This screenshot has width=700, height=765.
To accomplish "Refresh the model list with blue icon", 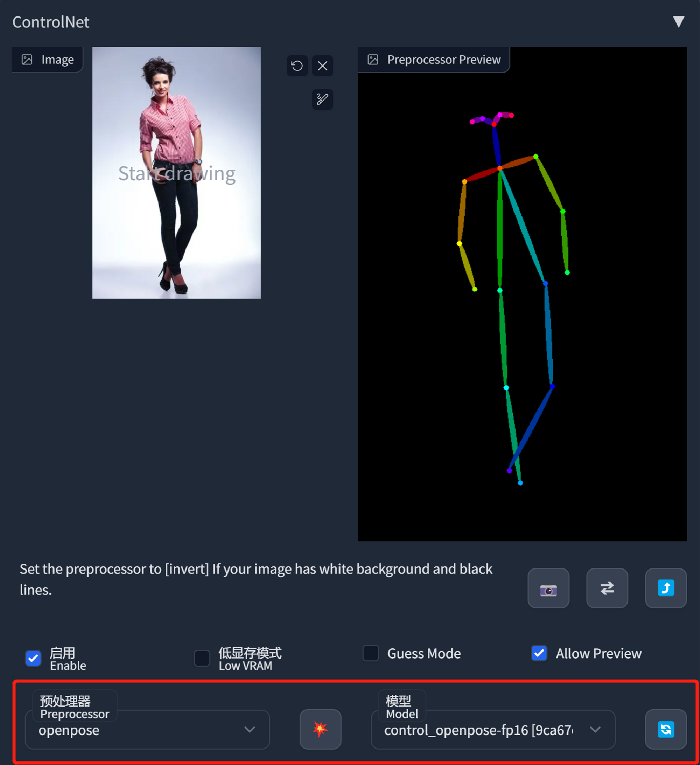I will 665,729.
